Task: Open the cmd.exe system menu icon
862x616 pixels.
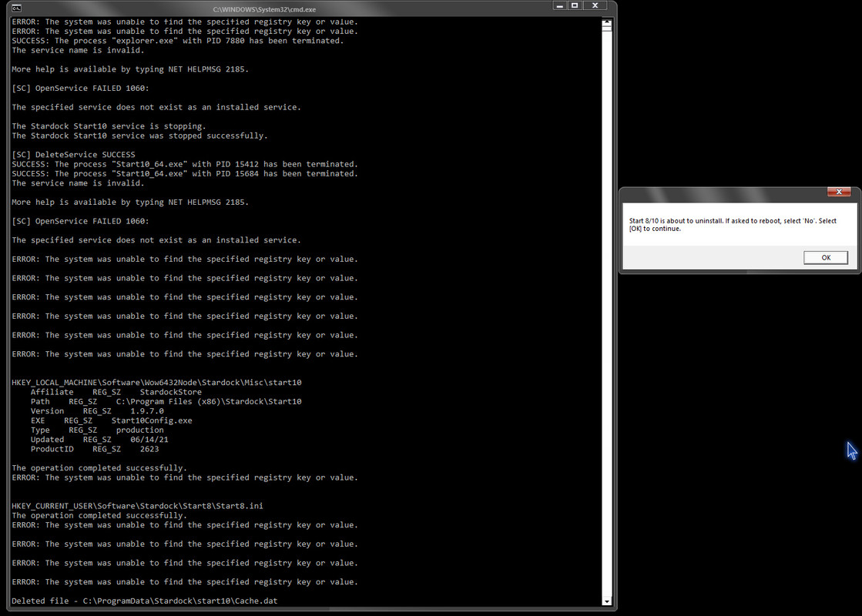Action: point(16,8)
